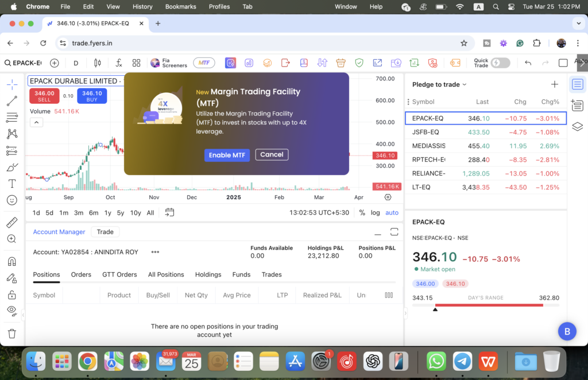Click the MTF pill button in toolbar
The width and height of the screenshot is (588, 380).
204,63
